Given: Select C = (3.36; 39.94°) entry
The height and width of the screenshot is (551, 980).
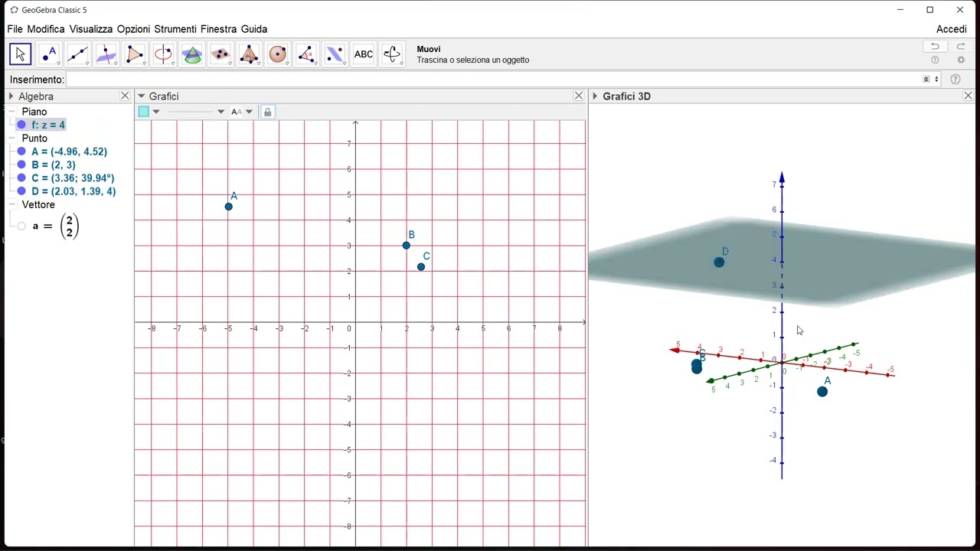Looking at the screenshot, I should (73, 178).
